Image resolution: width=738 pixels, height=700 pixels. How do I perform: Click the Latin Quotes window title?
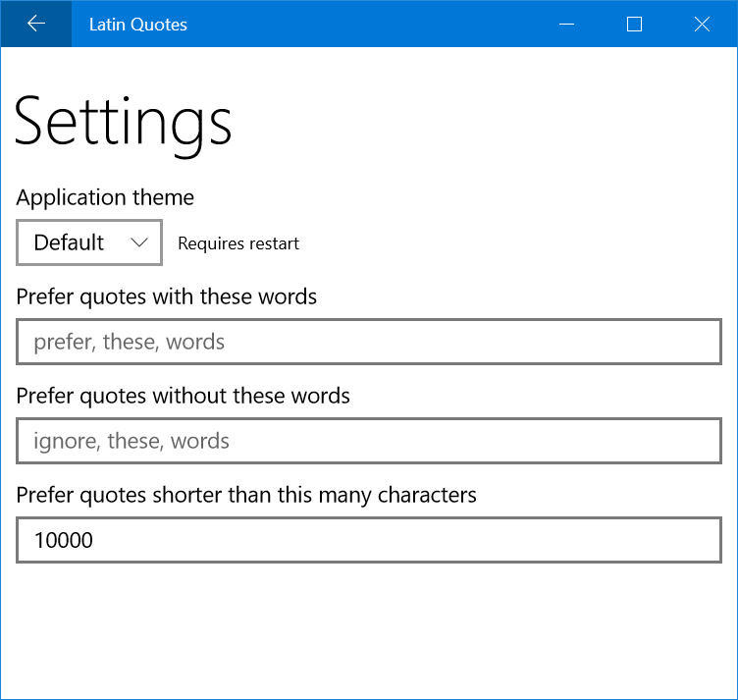(x=137, y=25)
